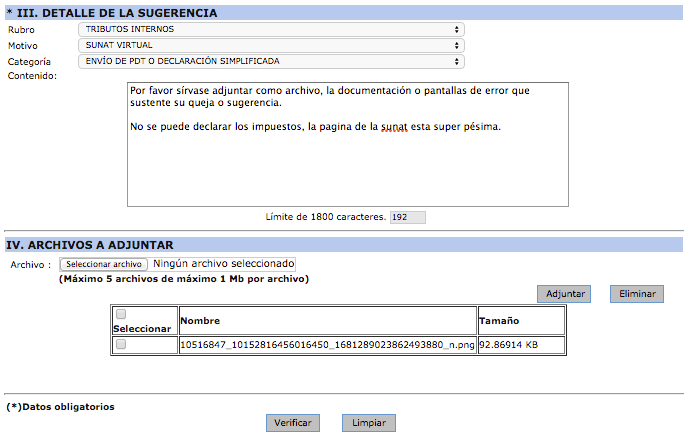
Task: Click inside the Contenido text area
Action: [348, 144]
